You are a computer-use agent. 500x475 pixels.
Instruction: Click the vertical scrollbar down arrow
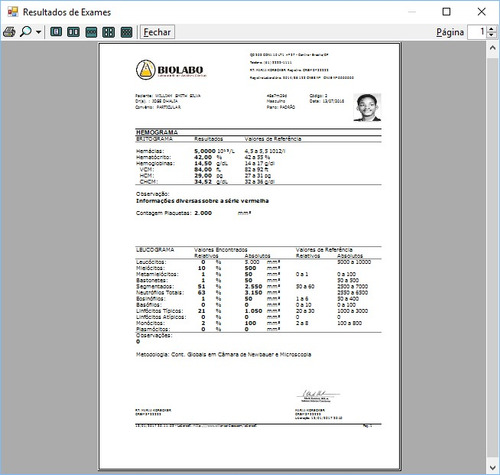pyautogui.click(x=493, y=467)
